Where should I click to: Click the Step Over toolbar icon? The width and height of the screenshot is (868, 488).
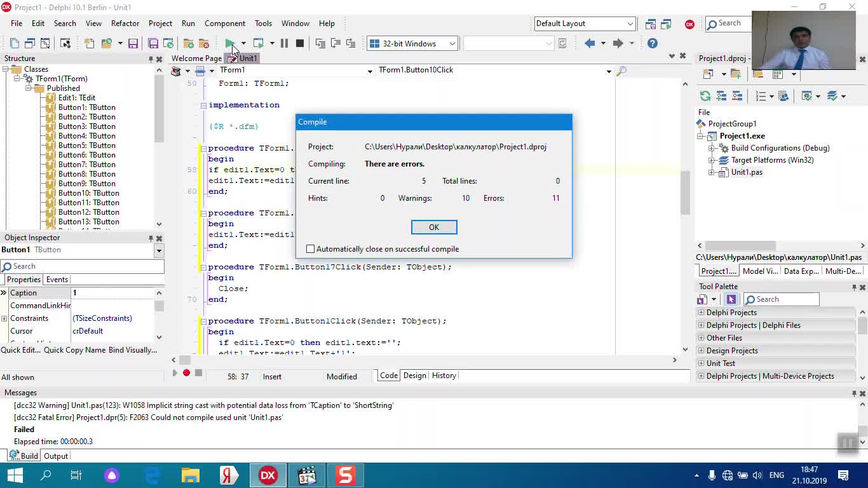point(336,43)
